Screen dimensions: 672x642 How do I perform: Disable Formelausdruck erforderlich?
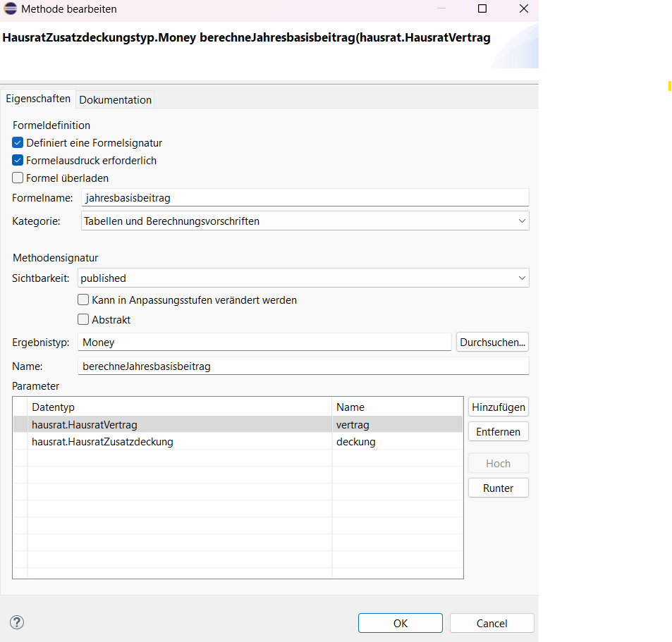pyautogui.click(x=17, y=160)
